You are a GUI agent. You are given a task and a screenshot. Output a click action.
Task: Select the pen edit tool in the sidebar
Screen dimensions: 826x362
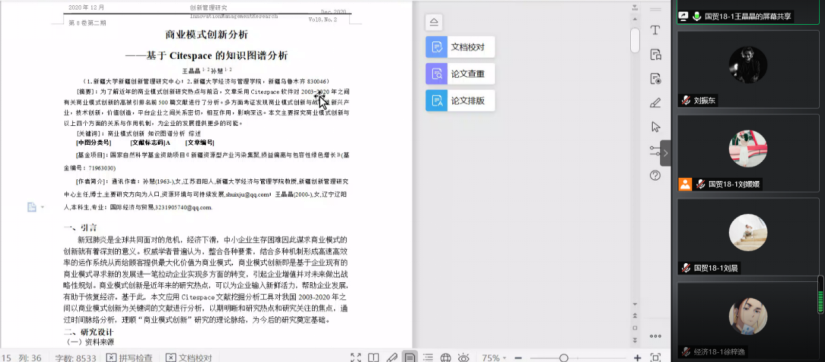(655, 103)
